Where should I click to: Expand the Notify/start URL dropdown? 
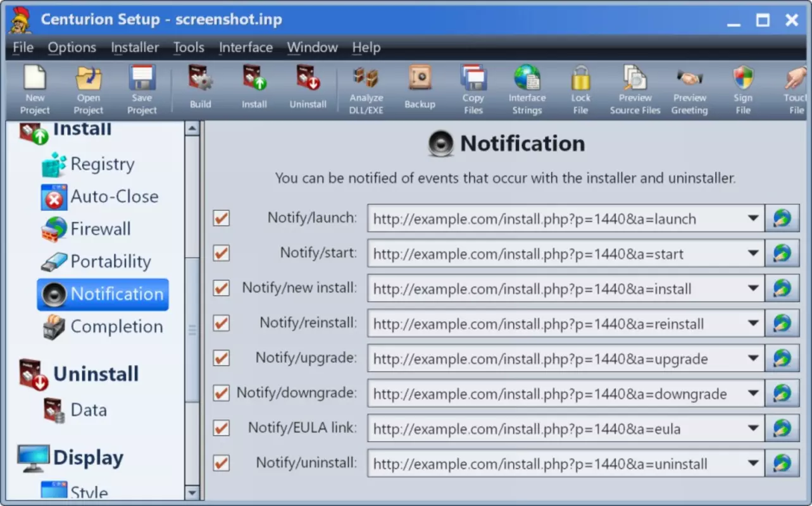(753, 254)
